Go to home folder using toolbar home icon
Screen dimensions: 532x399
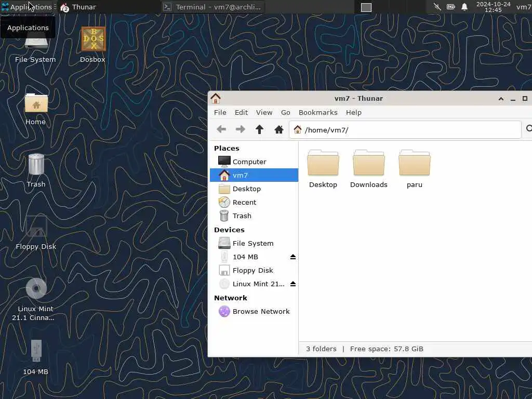pos(279,129)
